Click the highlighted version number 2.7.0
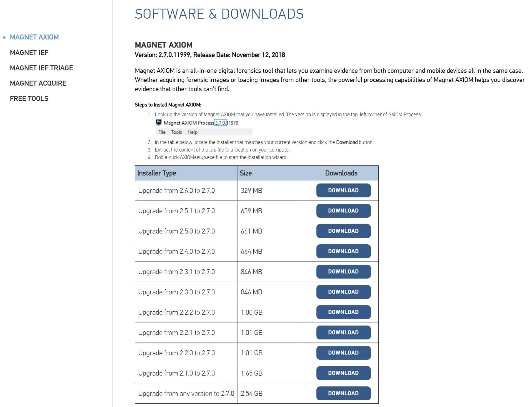532x407 pixels. [x=221, y=122]
